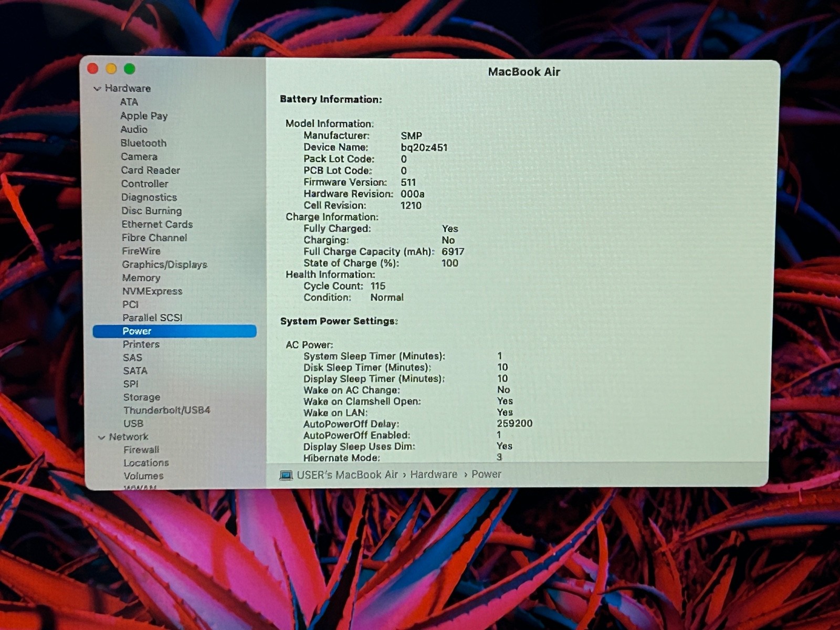Click the Network category label

(x=129, y=437)
